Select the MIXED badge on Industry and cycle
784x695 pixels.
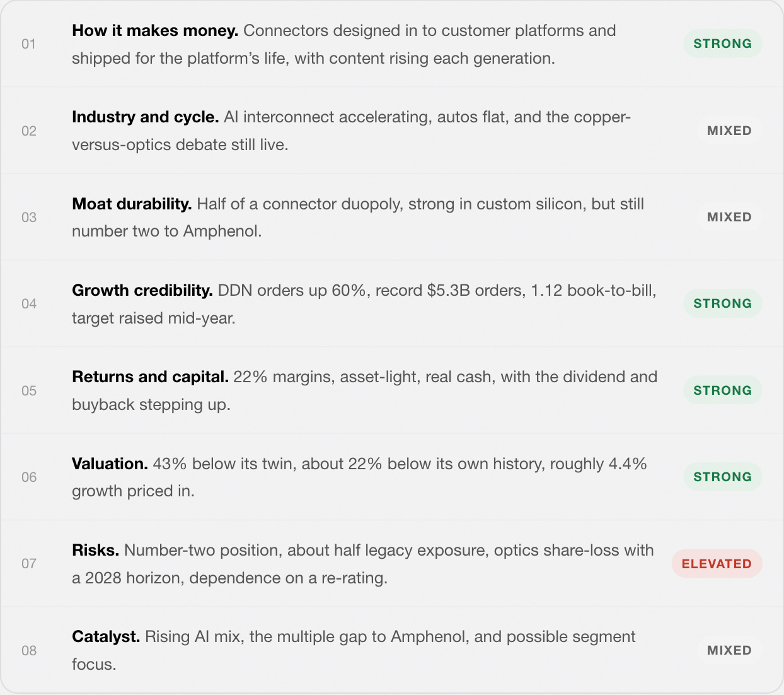pyautogui.click(x=729, y=131)
